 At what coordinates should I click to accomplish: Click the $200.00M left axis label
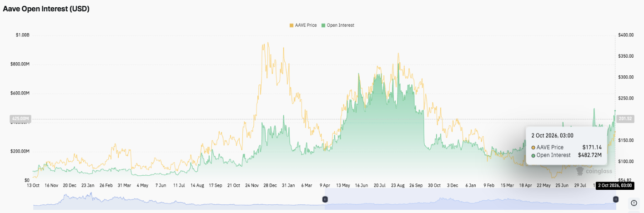click(20, 151)
